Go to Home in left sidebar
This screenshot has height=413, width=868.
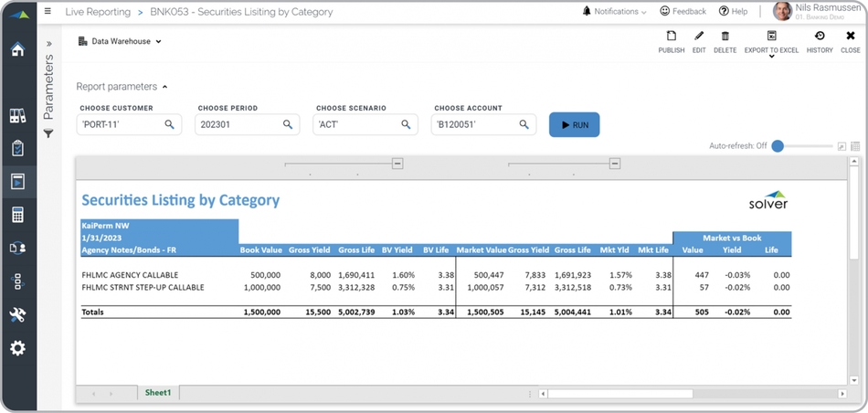tap(17, 48)
